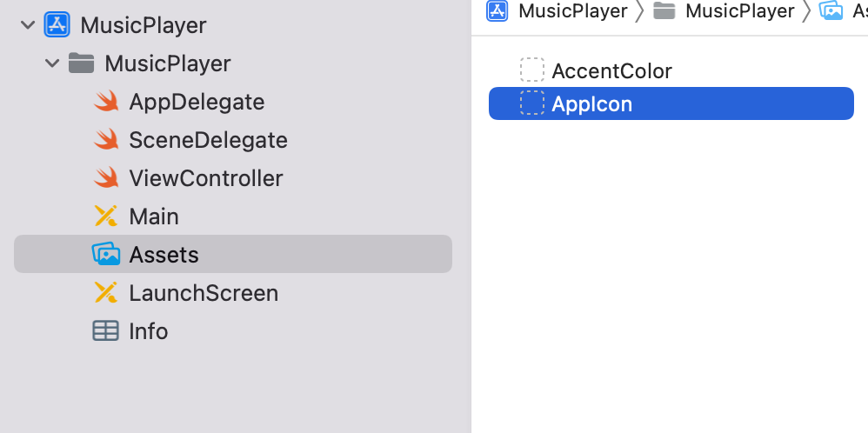Image resolution: width=868 pixels, height=433 pixels.
Task: Click the storyboard icon beside LaunchScreen
Action: pyautogui.click(x=106, y=292)
